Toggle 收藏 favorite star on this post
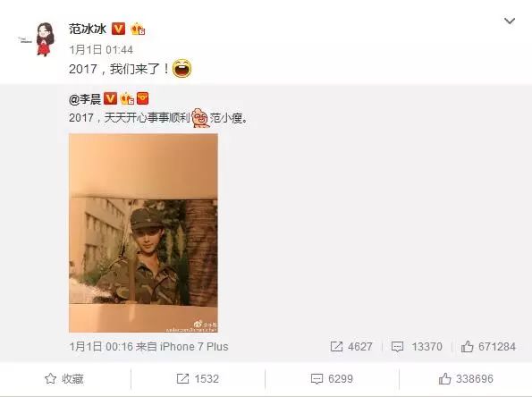Image resolution: width=532 pixels, height=397 pixels. (64, 379)
